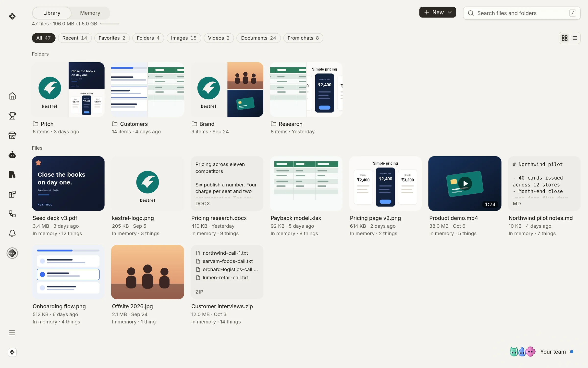
Task: Click the round avatar in sidebar
Action: click(12, 253)
